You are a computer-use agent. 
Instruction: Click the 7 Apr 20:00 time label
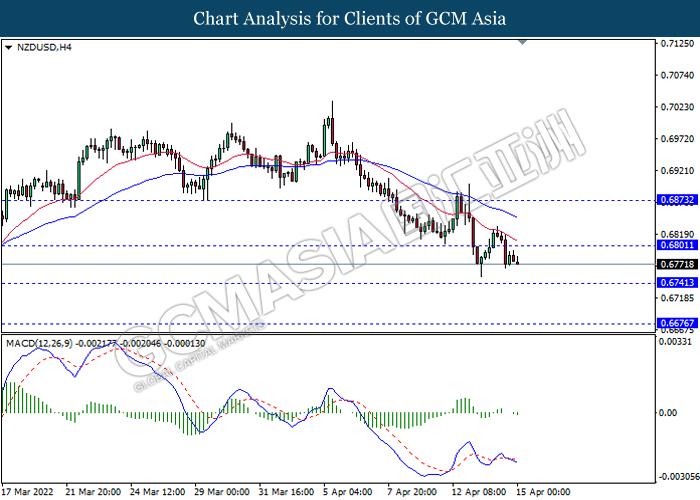point(412,492)
